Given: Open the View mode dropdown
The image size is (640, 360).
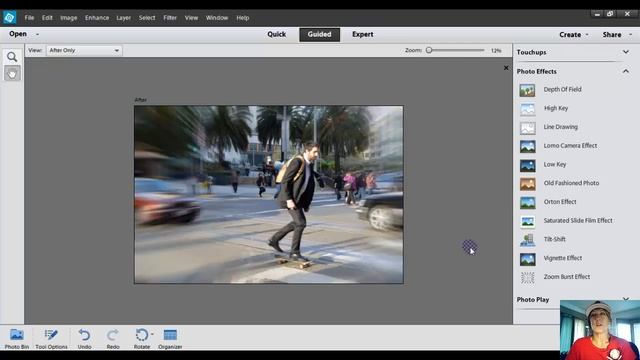Looking at the screenshot, I should 84,50.
